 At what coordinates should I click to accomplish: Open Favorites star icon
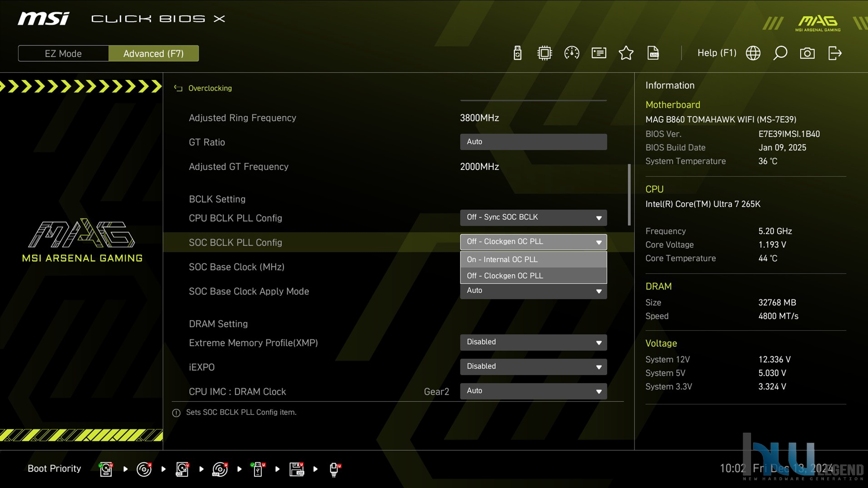click(x=626, y=53)
